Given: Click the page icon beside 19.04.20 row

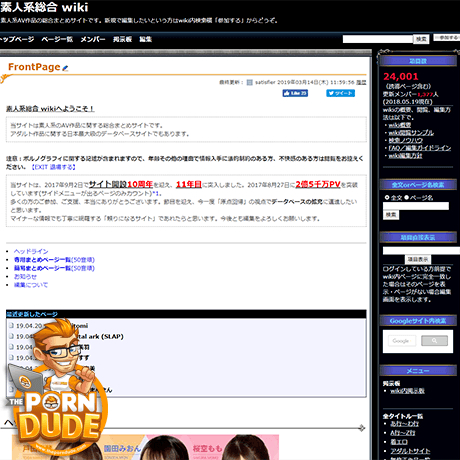Looking at the screenshot, I should coord(11,325).
